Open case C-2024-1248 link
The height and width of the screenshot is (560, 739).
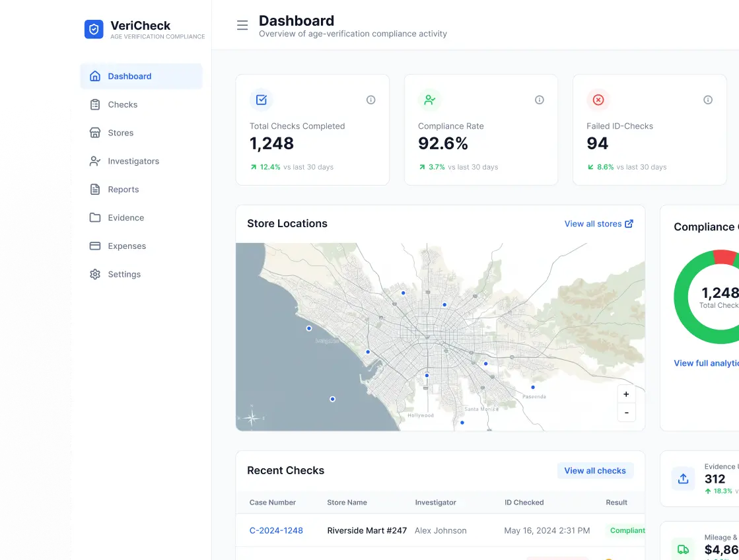(x=276, y=531)
